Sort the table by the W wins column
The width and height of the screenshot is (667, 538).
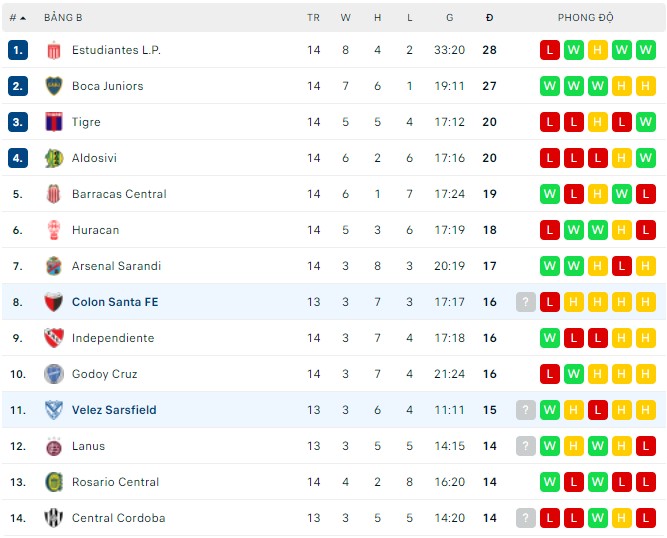coord(346,18)
